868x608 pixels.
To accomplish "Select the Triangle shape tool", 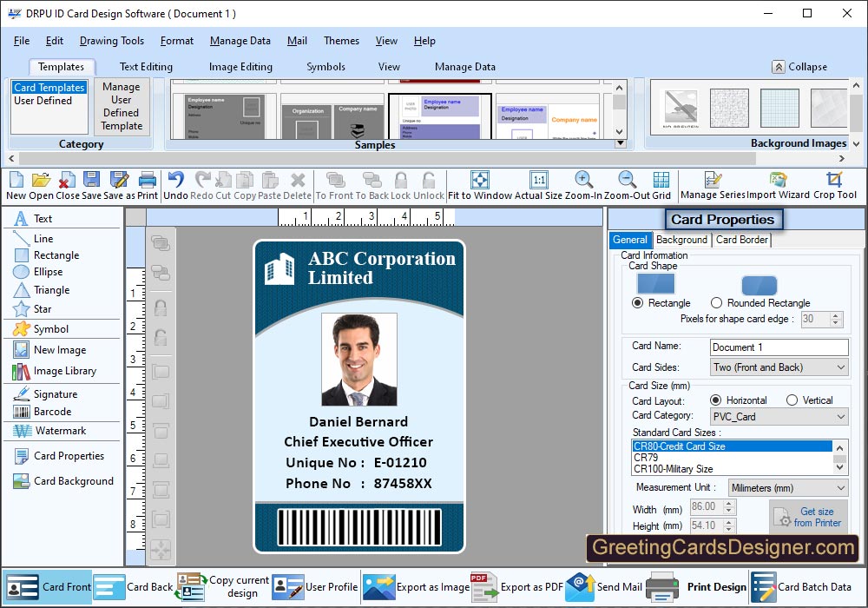I will (42, 290).
